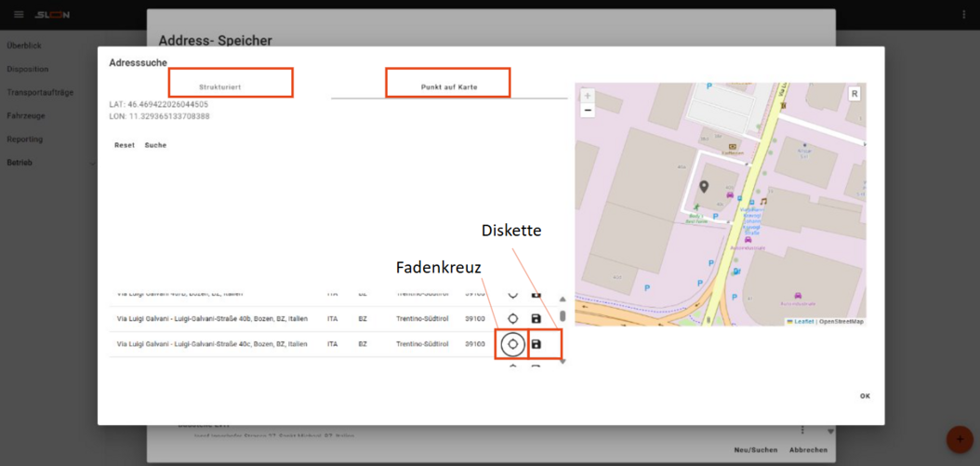This screenshot has height=466, width=980.
Task: Click the dark location marker on map
Action: click(704, 188)
